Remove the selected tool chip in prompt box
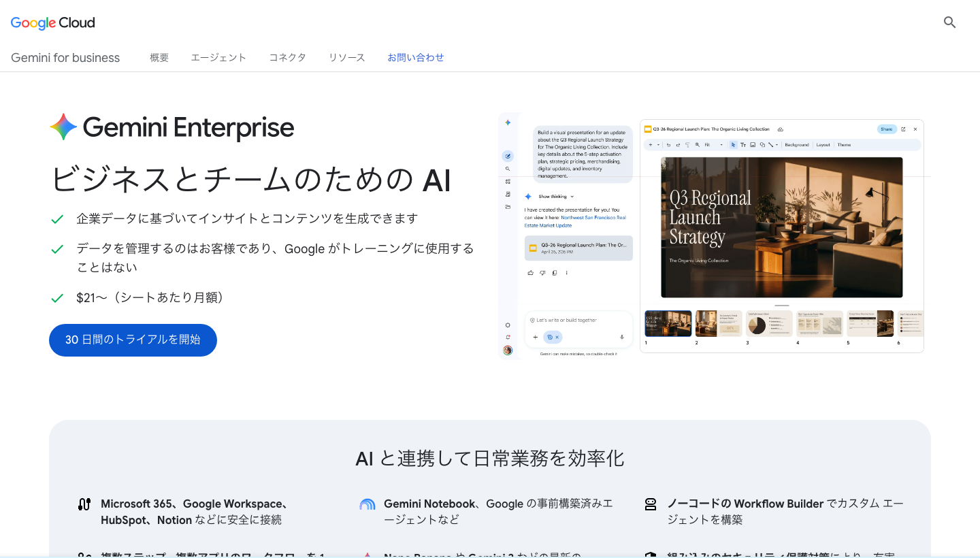Image resolution: width=980 pixels, height=558 pixels. tap(557, 337)
